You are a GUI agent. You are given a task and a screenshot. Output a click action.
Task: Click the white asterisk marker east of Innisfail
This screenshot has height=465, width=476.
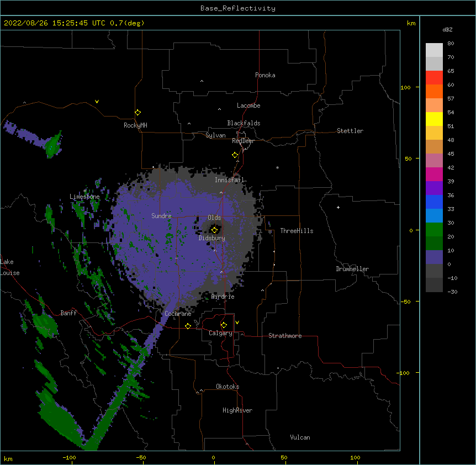(277, 167)
